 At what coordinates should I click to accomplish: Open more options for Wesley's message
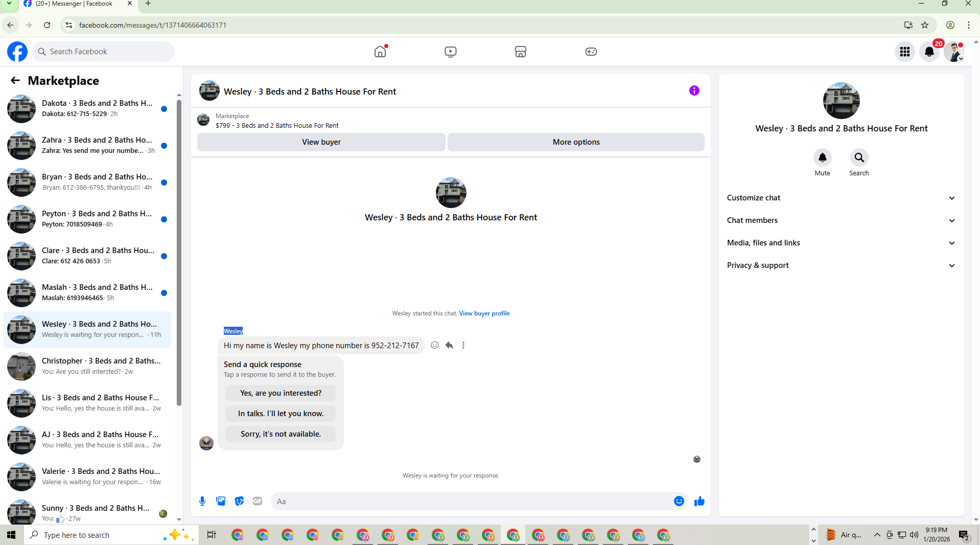pyautogui.click(x=463, y=345)
